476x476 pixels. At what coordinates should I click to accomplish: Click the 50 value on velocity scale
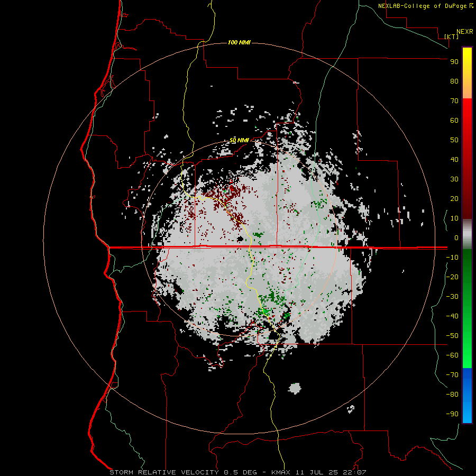point(454,140)
